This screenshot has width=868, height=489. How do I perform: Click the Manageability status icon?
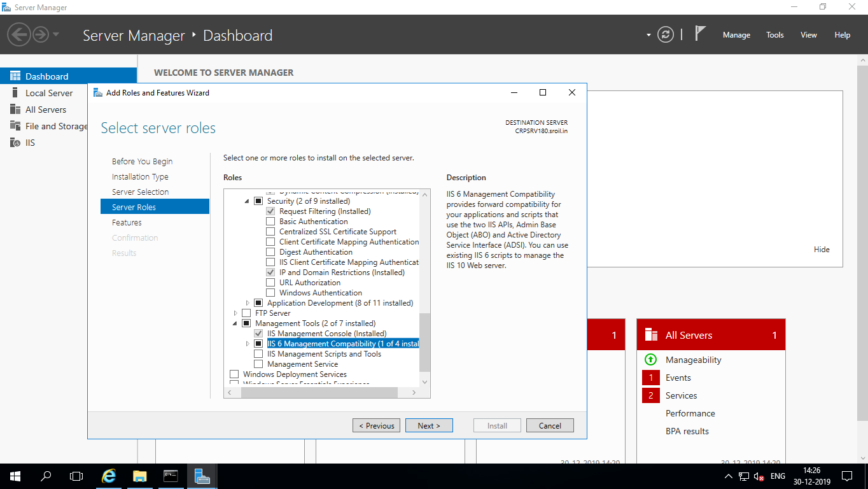pos(650,360)
